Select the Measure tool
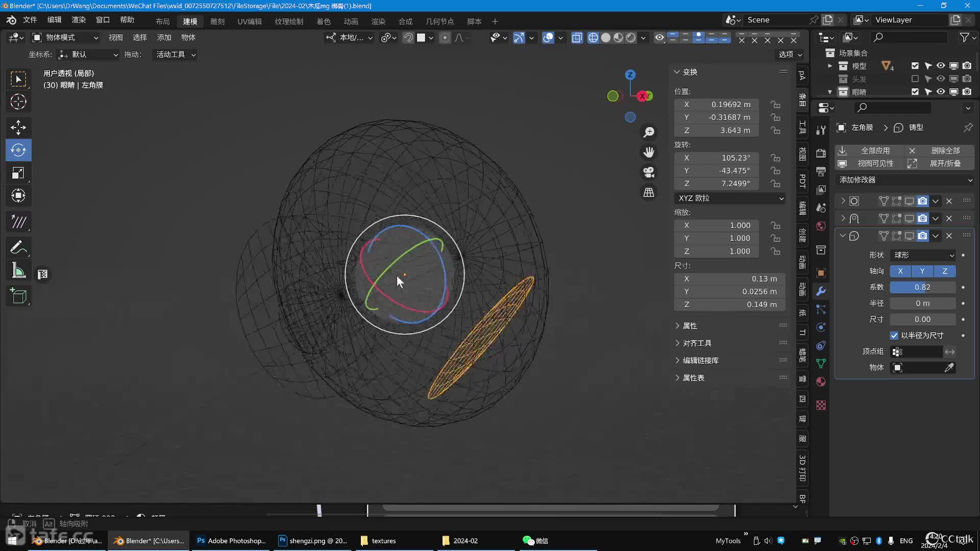Viewport: 980px width, 551px height. (18, 271)
